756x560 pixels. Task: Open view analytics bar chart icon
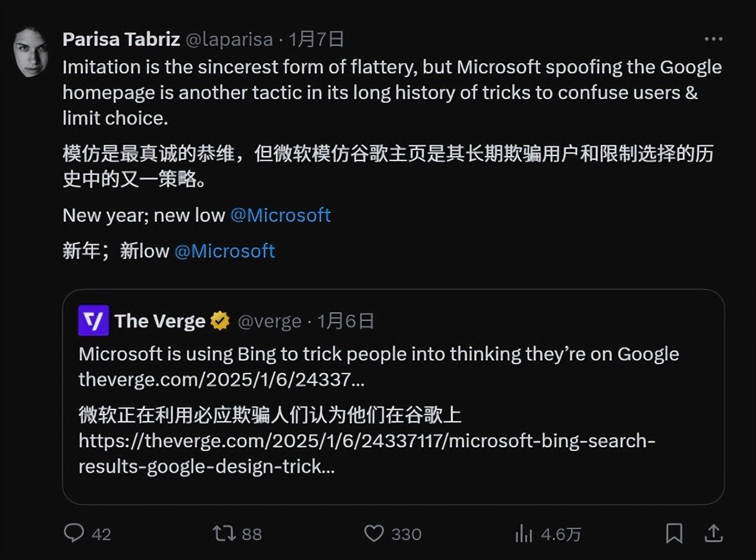[524, 533]
